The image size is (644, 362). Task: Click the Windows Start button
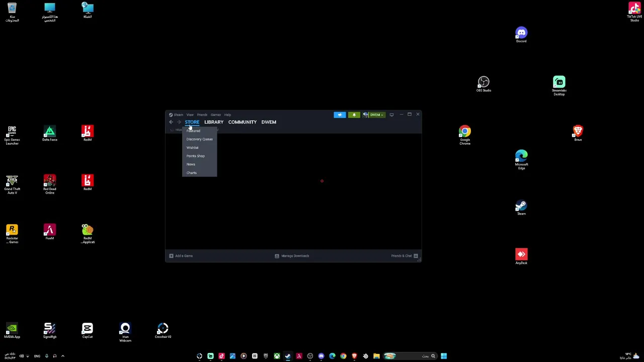444,356
